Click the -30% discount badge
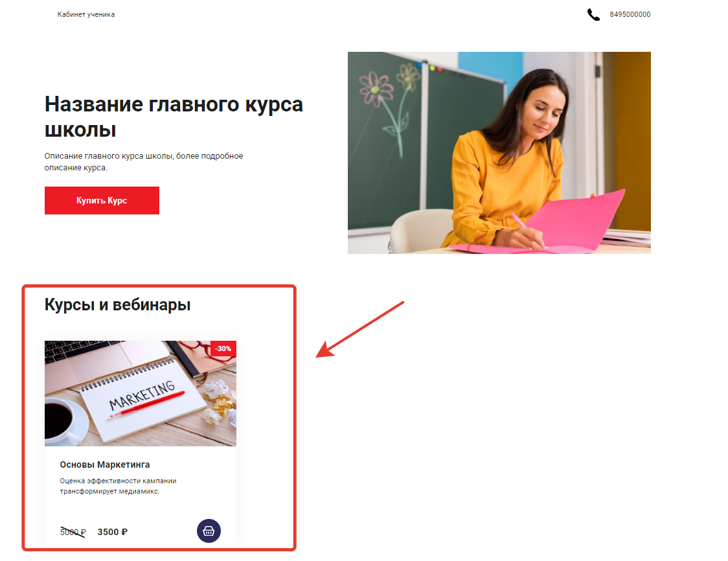The height and width of the screenshot is (561, 728). coord(223,349)
